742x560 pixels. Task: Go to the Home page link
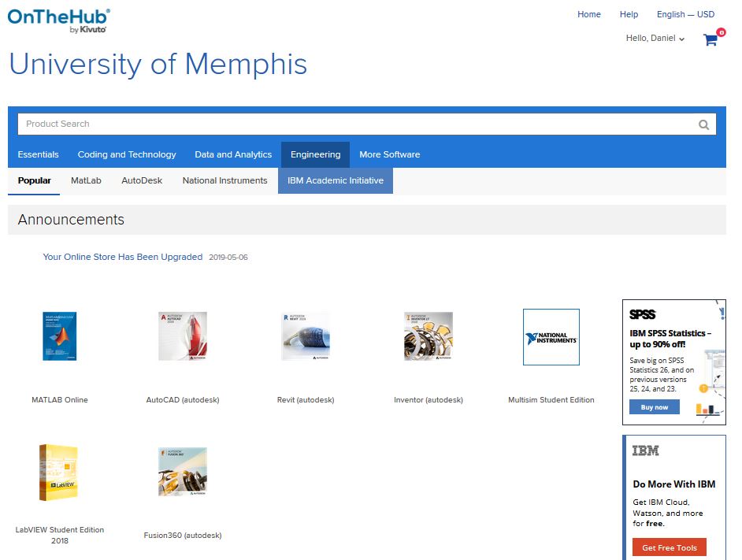pyautogui.click(x=588, y=14)
